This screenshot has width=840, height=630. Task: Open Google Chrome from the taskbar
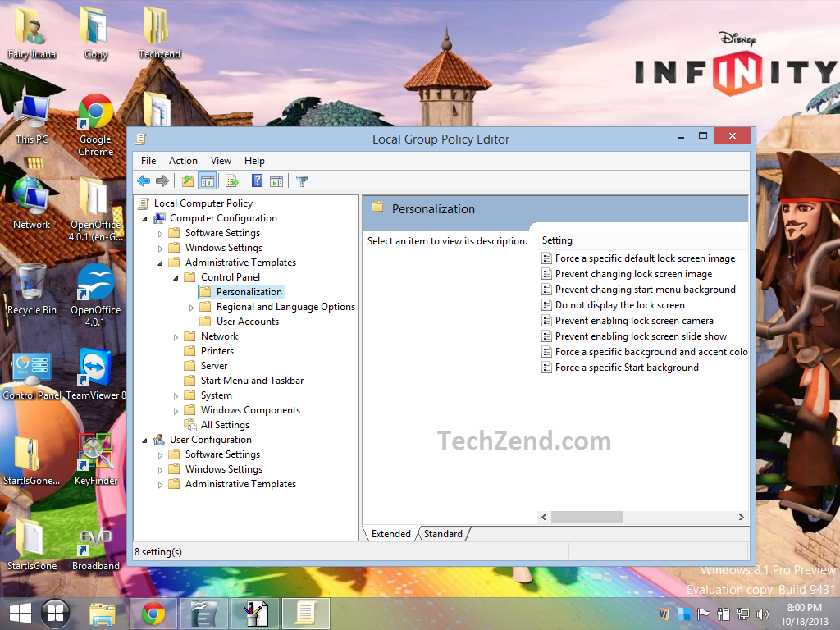point(153,613)
